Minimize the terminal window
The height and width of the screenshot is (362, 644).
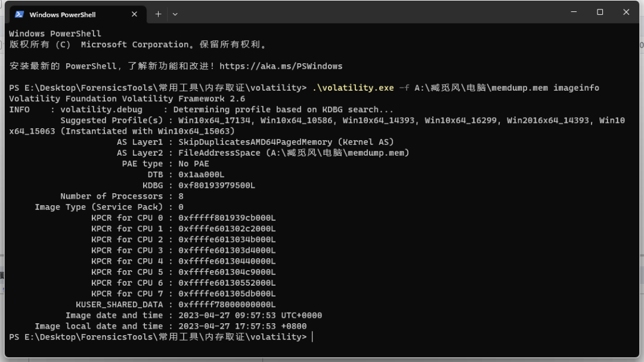coord(574,12)
